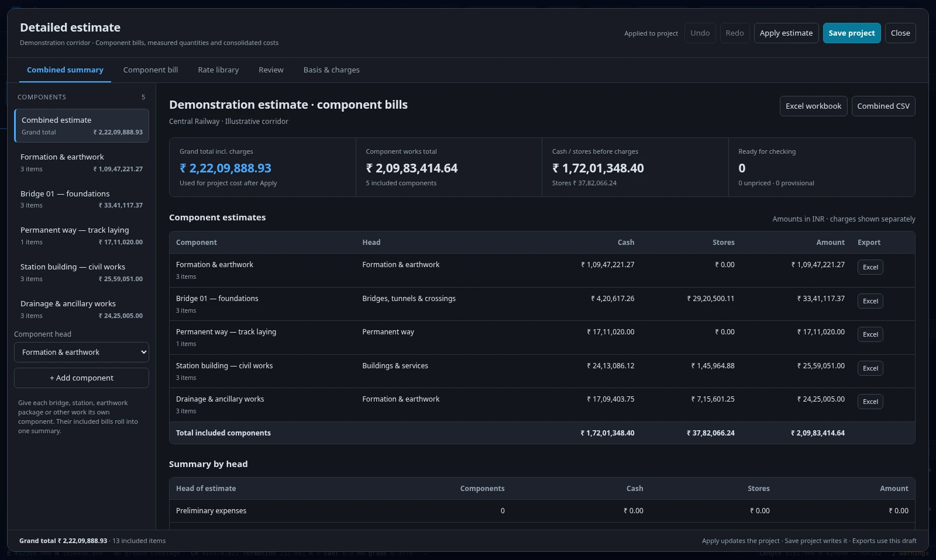Select Drainage & ancillary works sidebar component
The width and height of the screenshot is (936, 560).
pyautogui.click(x=81, y=309)
